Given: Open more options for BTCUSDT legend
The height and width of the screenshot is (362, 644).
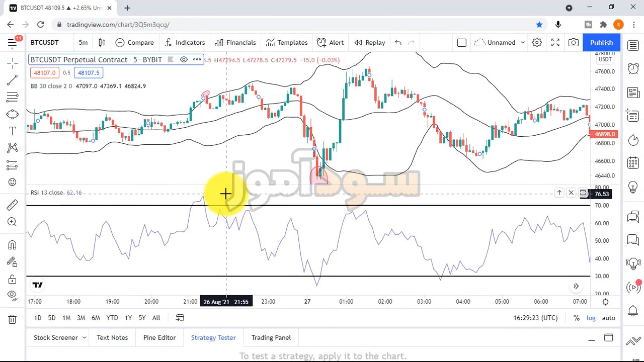Looking at the screenshot, I should [197, 60].
